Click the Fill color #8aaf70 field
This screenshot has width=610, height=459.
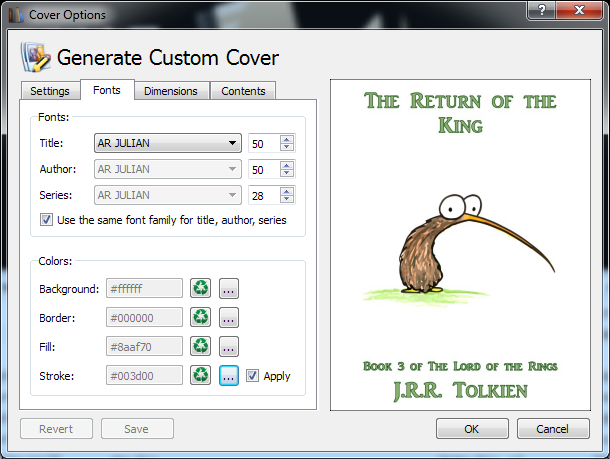point(144,346)
